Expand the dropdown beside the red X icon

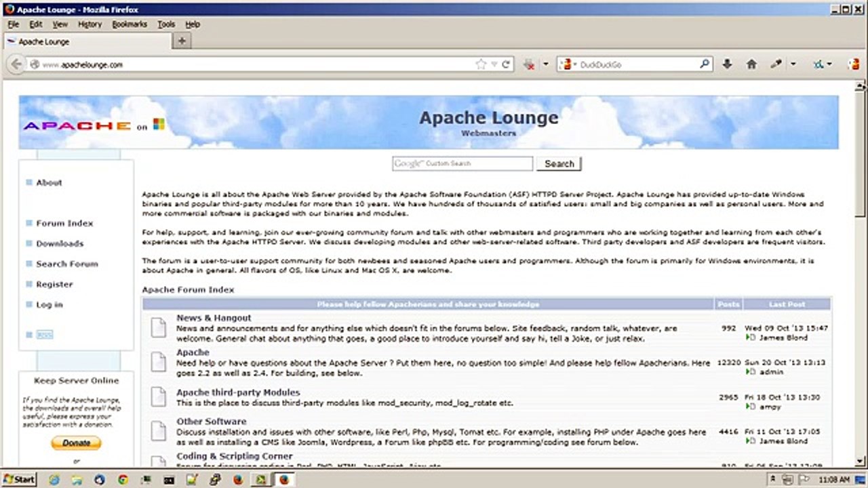pyautogui.click(x=545, y=64)
